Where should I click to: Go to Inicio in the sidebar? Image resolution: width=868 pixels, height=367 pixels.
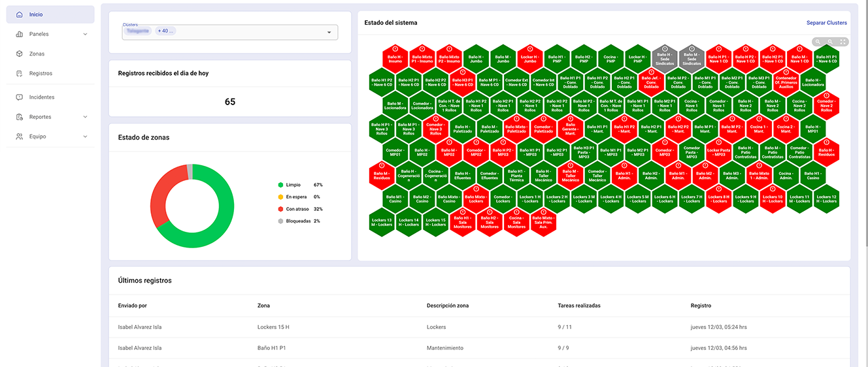point(50,14)
